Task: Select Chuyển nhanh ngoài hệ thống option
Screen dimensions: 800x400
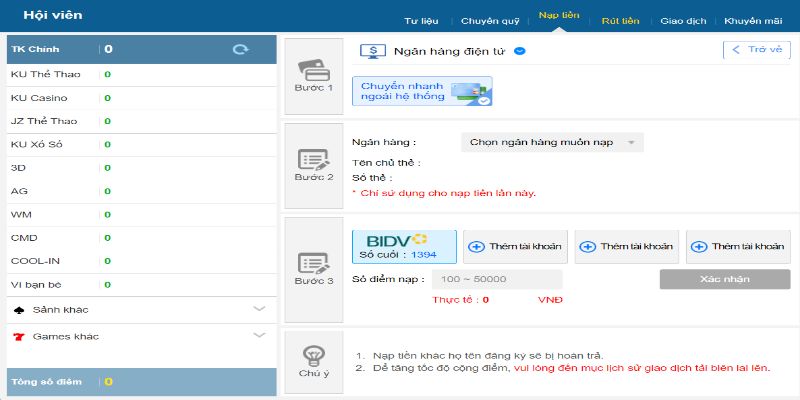Action: (422, 91)
